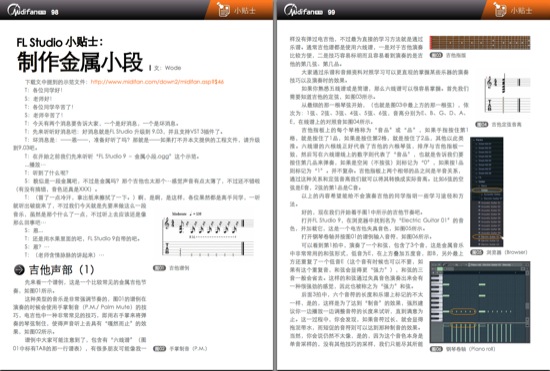Click the 制作金属小段 article title
This screenshot has width=550, height=371.
click(x=80, y=62)
